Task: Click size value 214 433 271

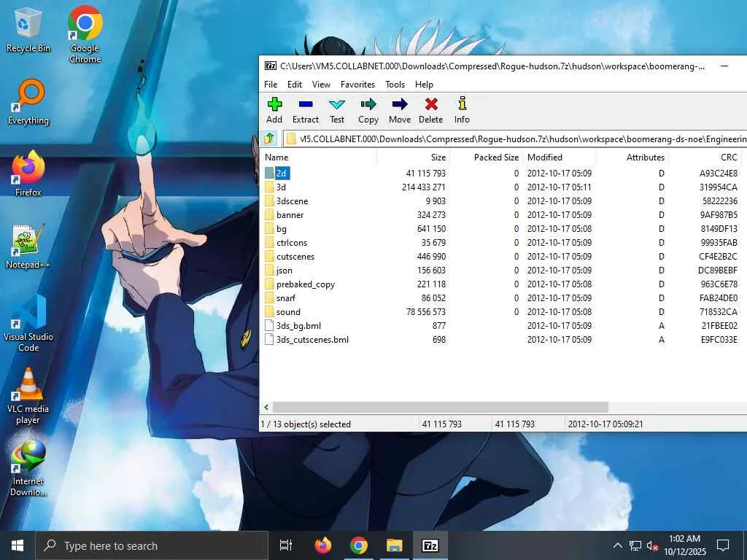Action: point(424,187)
